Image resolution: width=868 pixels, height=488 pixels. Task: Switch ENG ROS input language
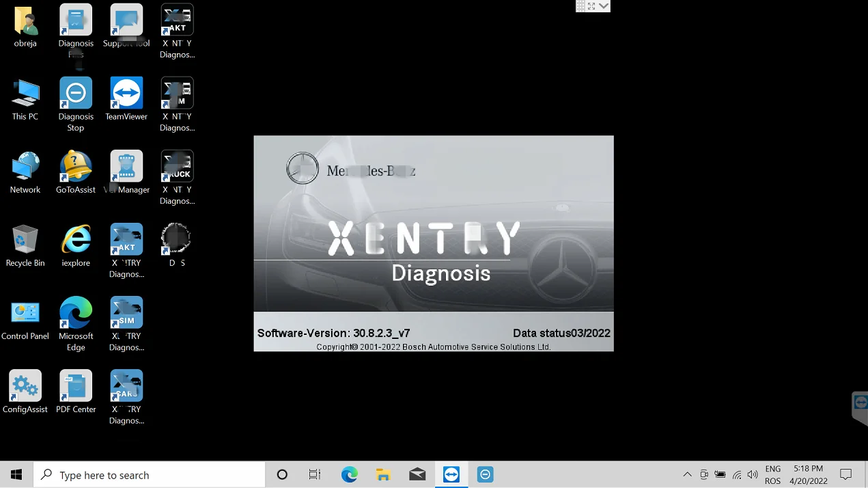click(772, 474)
